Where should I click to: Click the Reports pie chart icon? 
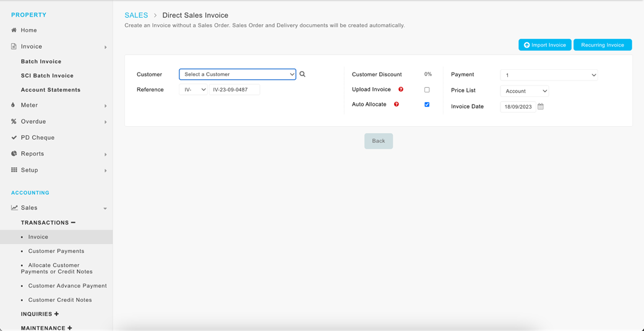click(14, 153)
